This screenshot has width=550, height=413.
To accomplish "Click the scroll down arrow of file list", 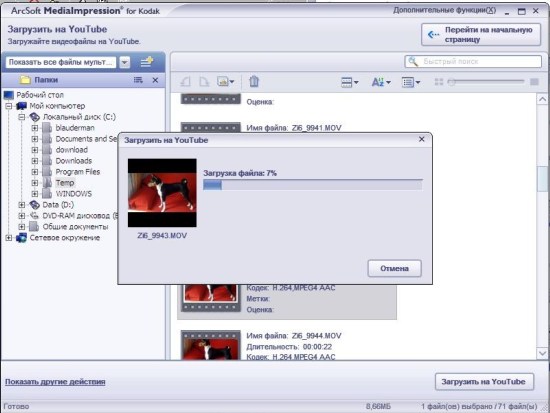I will [x=542, y=353].
